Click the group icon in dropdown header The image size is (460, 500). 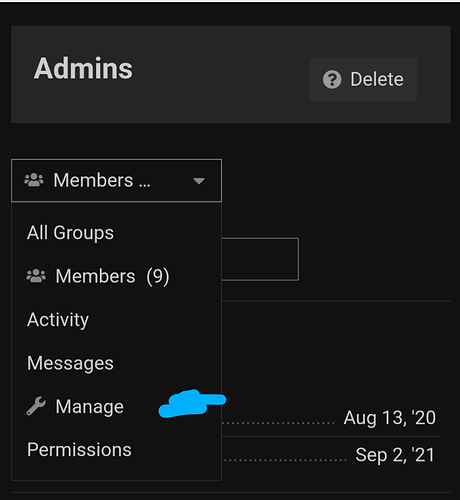pos(34,180)
